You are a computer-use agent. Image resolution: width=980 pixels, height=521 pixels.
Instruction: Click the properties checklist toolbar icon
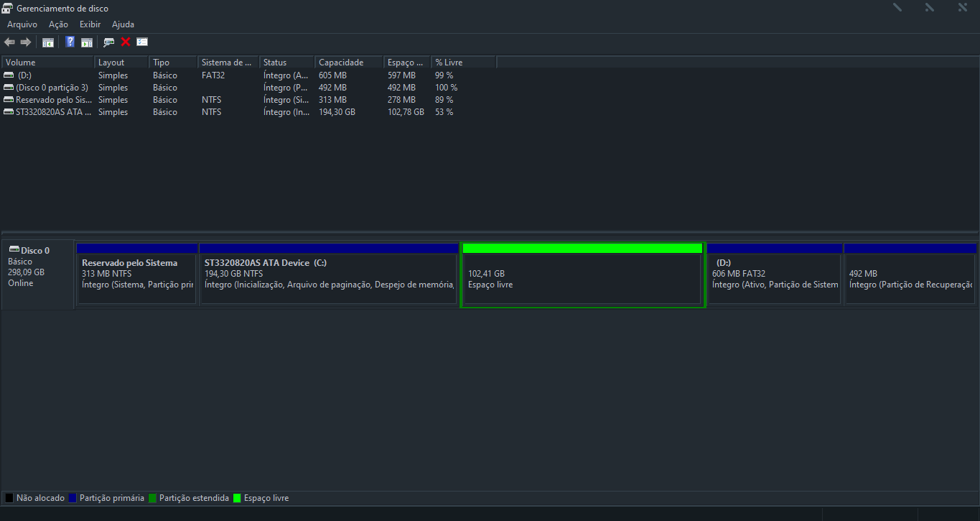pyautogui.click(x=141, y=42)
